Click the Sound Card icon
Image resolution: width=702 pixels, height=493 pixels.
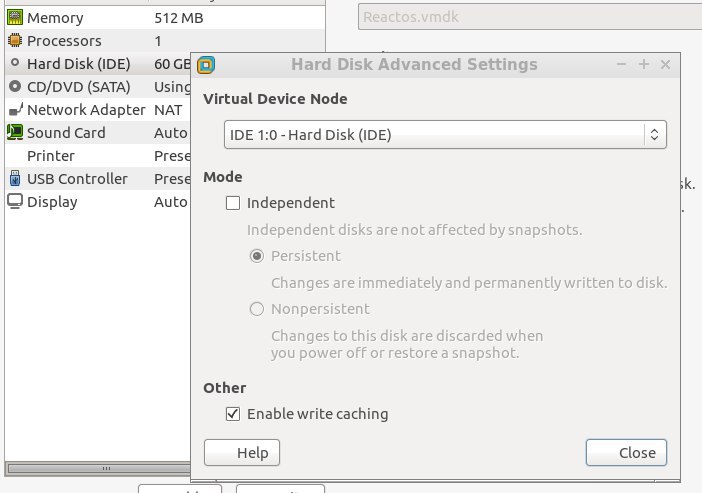click(x=15, y=133)
